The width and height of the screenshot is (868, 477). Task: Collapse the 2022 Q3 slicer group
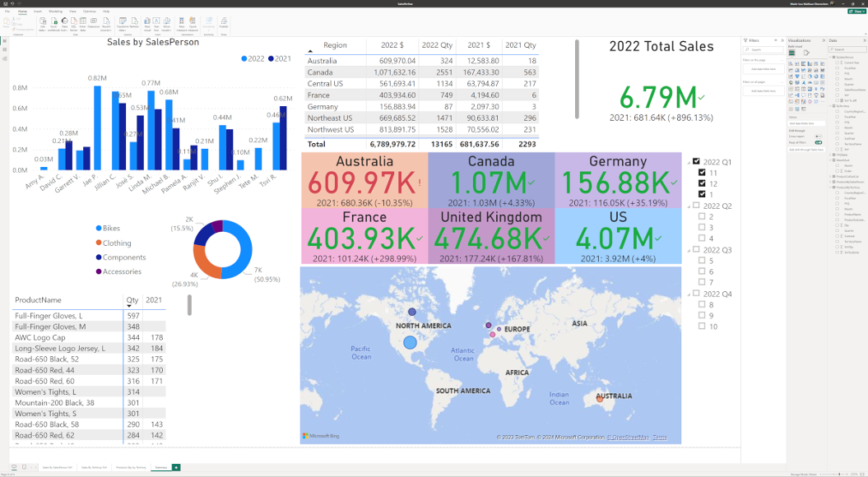[689, 250]
